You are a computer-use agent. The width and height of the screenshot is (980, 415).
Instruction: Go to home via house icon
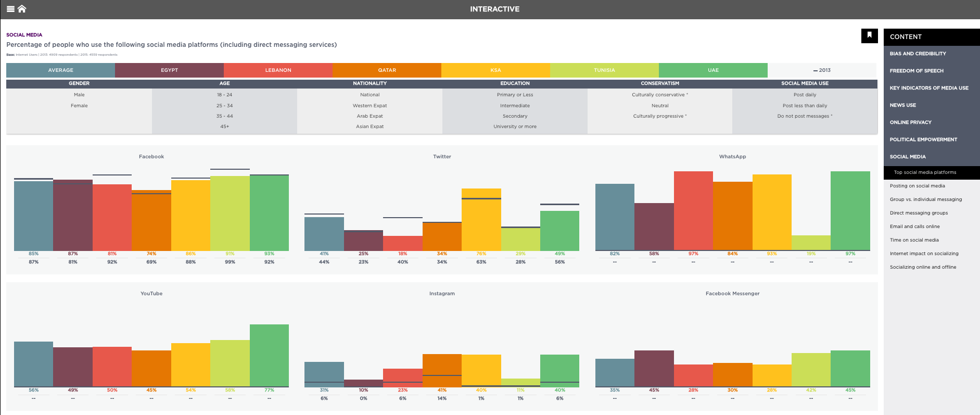click(22, 9)
